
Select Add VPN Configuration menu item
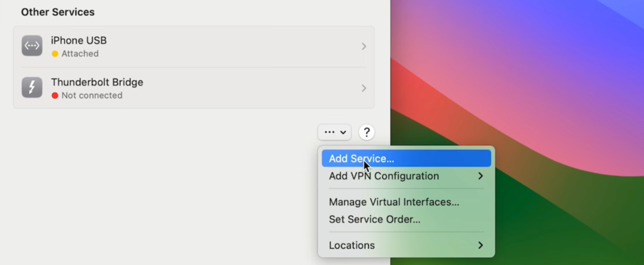(384, 176)
